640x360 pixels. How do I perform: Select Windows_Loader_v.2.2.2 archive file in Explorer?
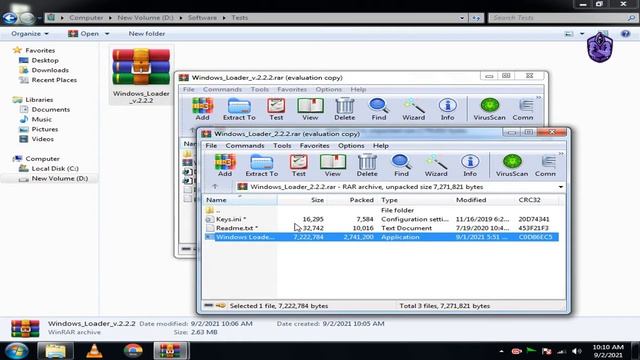point(141,76)
